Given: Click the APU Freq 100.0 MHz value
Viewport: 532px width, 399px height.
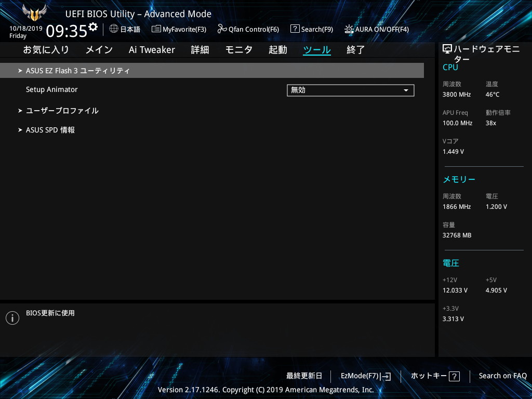Looking at the screenshot, I should tap(457, 123).
